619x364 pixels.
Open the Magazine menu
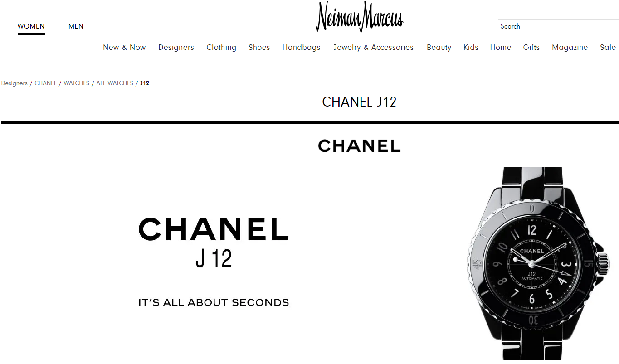(x=570, y=47)
